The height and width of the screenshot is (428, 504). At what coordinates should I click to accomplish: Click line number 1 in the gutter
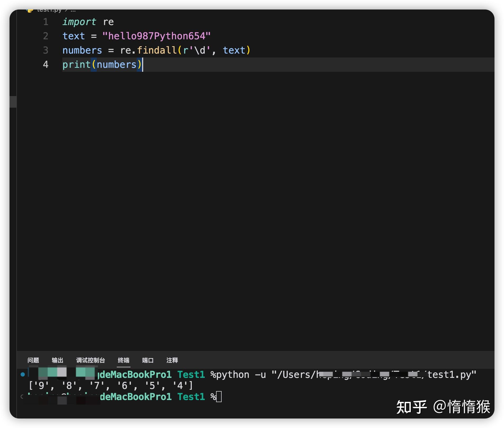pos(46,22)
